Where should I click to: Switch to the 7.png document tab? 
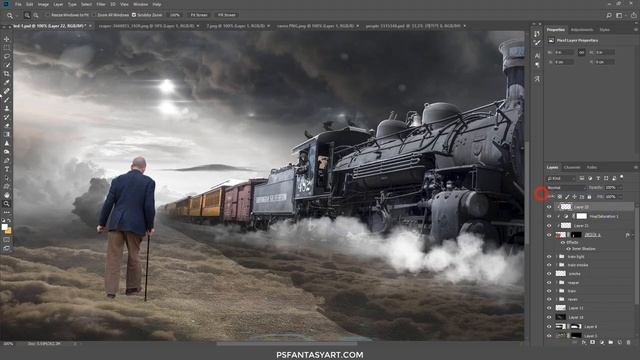tap(236, 26)
